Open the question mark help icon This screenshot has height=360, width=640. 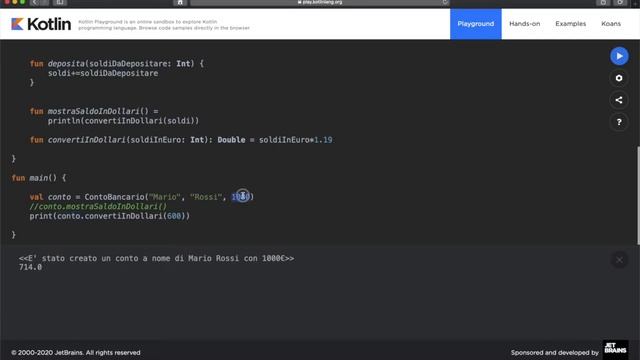[x=619, y=122]
